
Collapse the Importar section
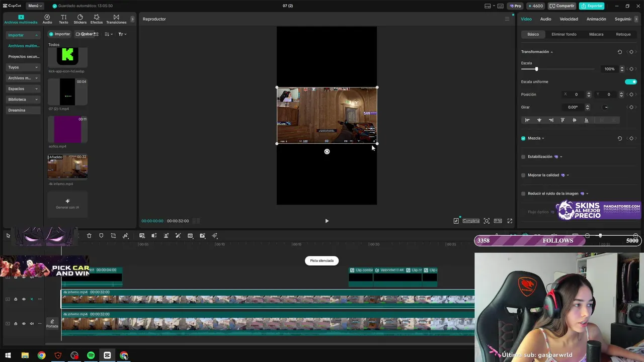(23, 35)
